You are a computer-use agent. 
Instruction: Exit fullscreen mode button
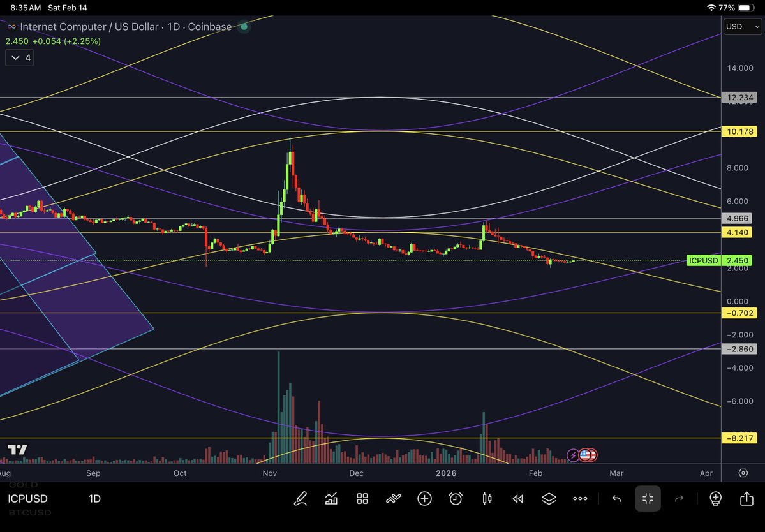(648, 498)
